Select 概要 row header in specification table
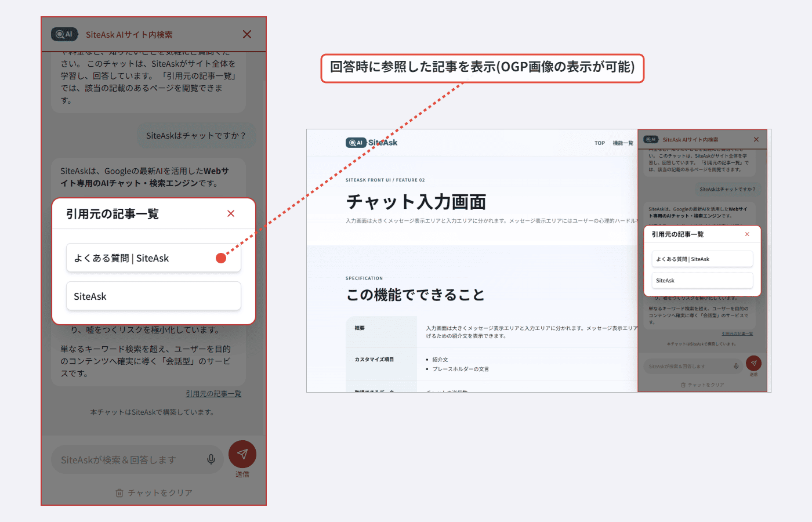812x522 pixels. point(360,328)
